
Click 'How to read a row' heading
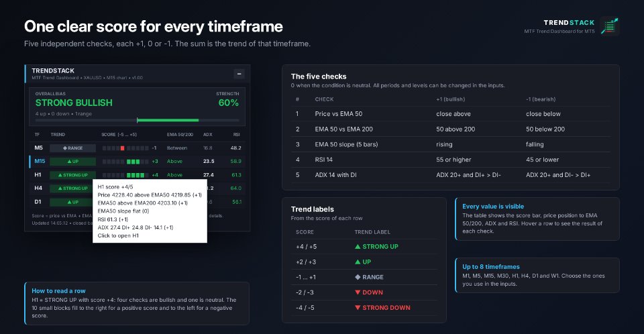pos(59,291)
